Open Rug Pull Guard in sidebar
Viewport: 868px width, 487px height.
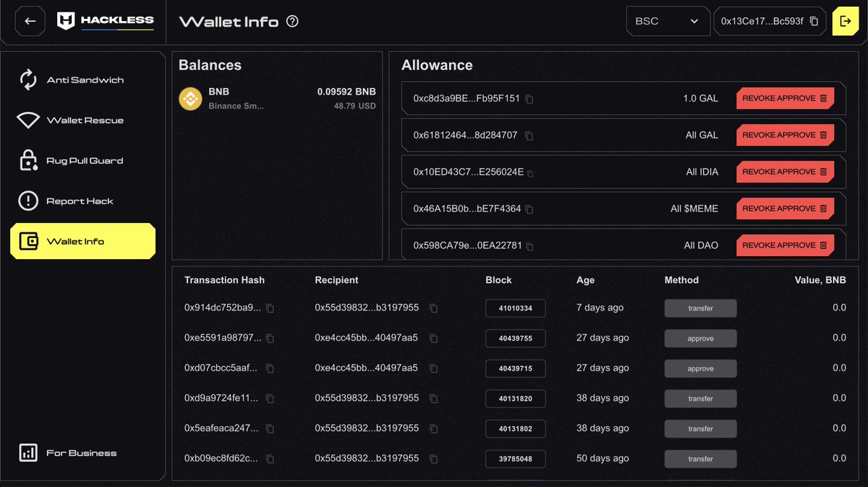[x=83, y=161]
